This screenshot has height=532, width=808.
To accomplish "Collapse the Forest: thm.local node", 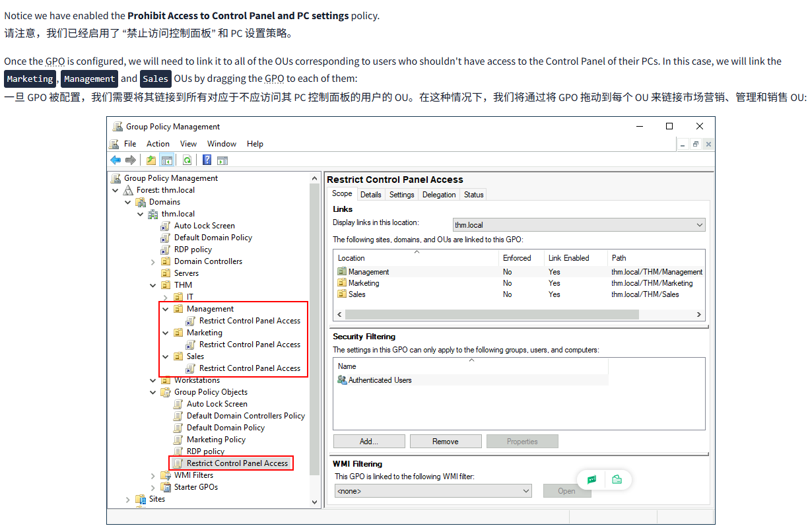I will [x=116, y=190].
